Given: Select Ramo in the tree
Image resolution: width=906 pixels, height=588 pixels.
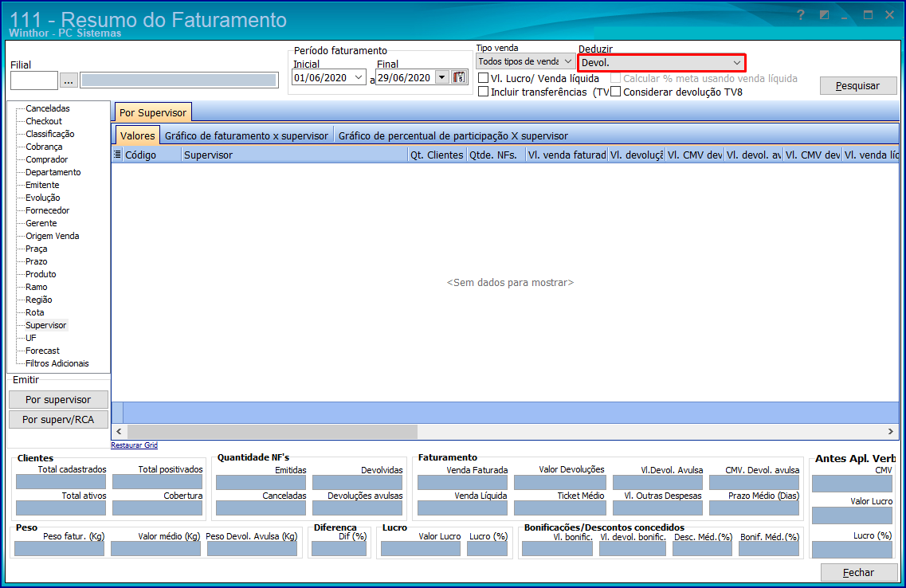Looking at the screenshot, I should tap(37, 287).
